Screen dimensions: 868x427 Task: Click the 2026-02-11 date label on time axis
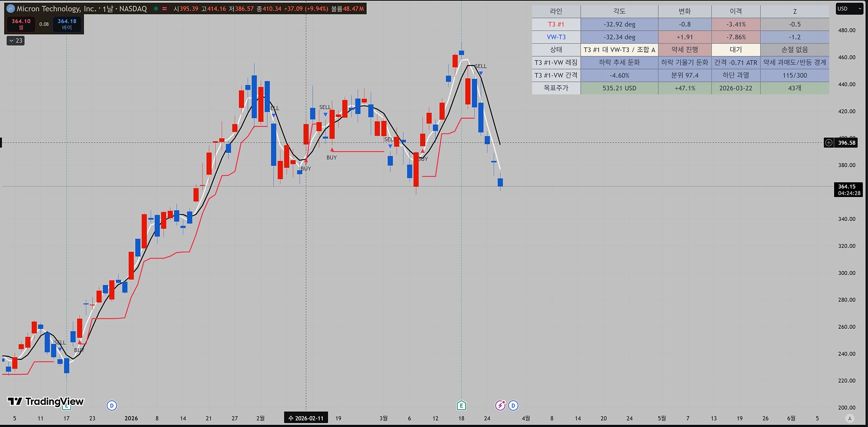306,418
